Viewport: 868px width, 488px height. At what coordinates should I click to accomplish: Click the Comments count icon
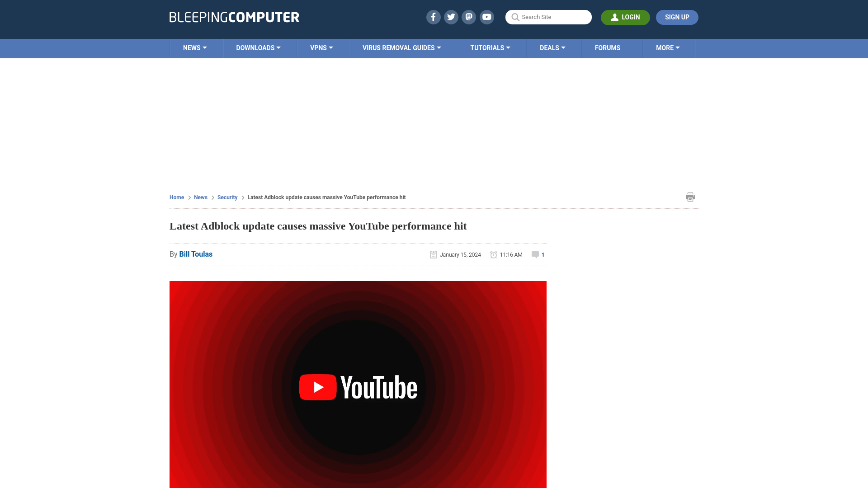(x=535, y=254)
